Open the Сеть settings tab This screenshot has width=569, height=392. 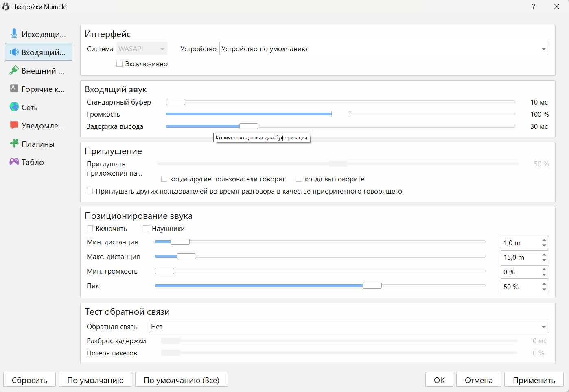click(38, 107)
